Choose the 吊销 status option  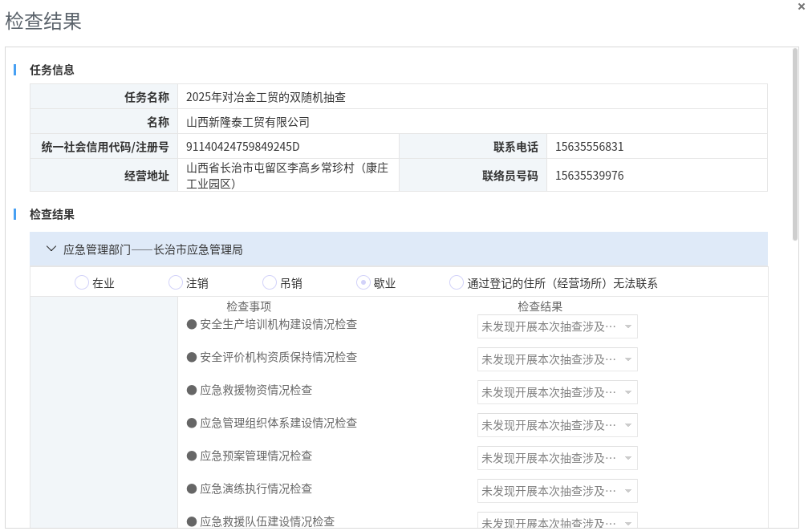pyautogui.click(x=270, y=282)
